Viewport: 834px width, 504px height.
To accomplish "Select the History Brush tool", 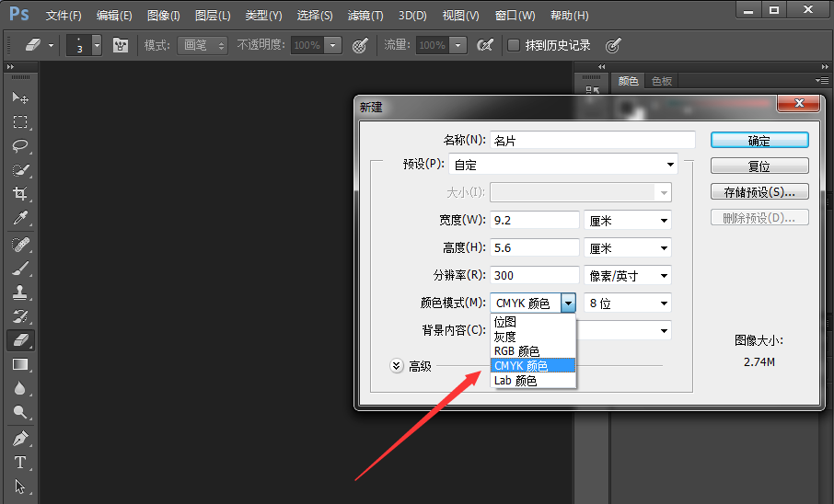I will pos(20,316).
